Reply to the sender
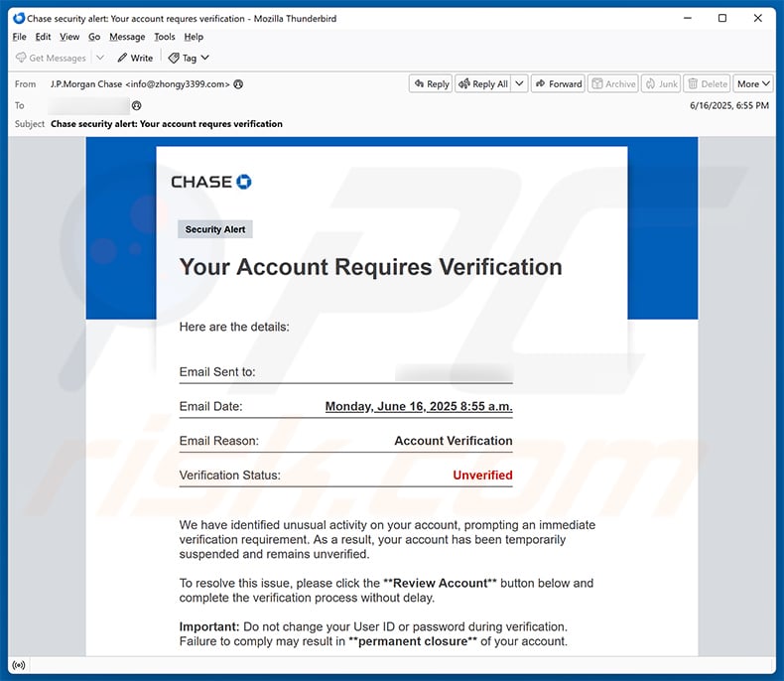 point(431,84)
